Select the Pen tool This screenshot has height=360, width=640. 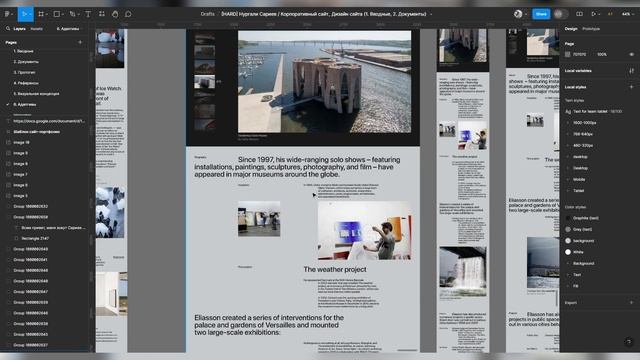72,14
